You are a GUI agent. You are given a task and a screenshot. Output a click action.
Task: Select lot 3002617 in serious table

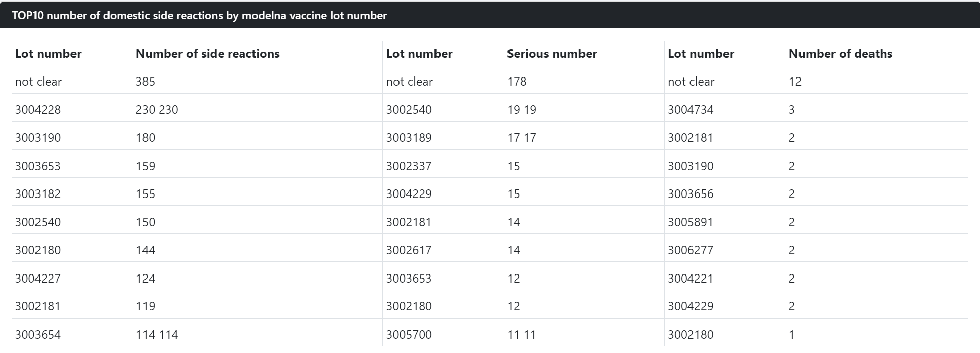409,250
